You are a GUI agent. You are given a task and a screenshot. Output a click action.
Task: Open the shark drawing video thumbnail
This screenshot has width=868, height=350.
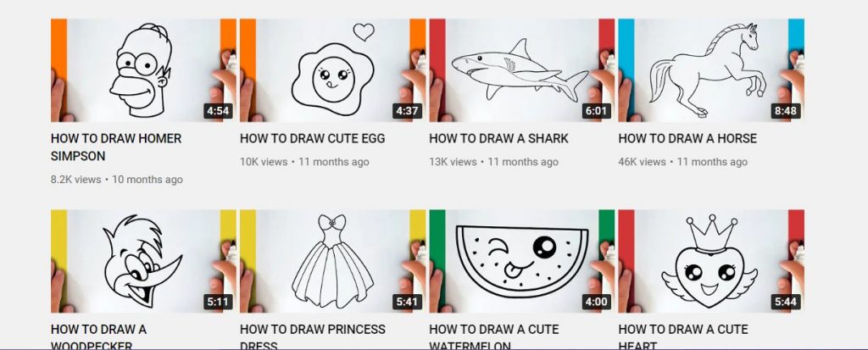[522, 70]
